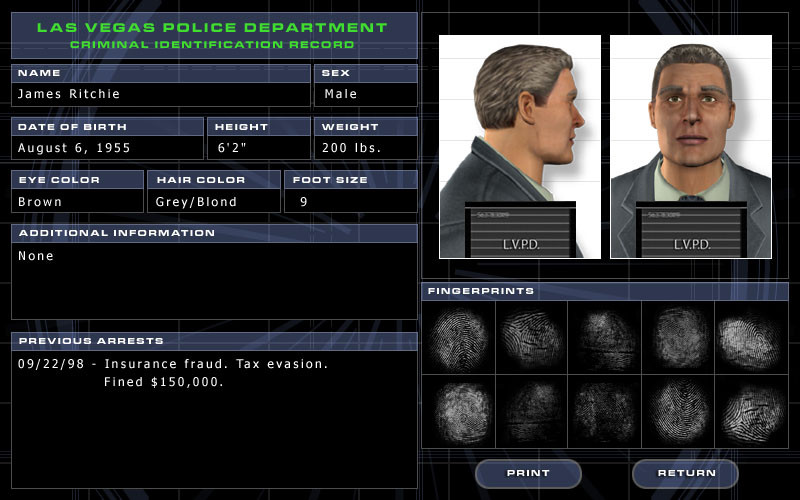The height and width of the screenshot is (500, 800).
Task: Open the second fingerprint in bottom row
Action: pyautogui.click(x=532, y=412)
